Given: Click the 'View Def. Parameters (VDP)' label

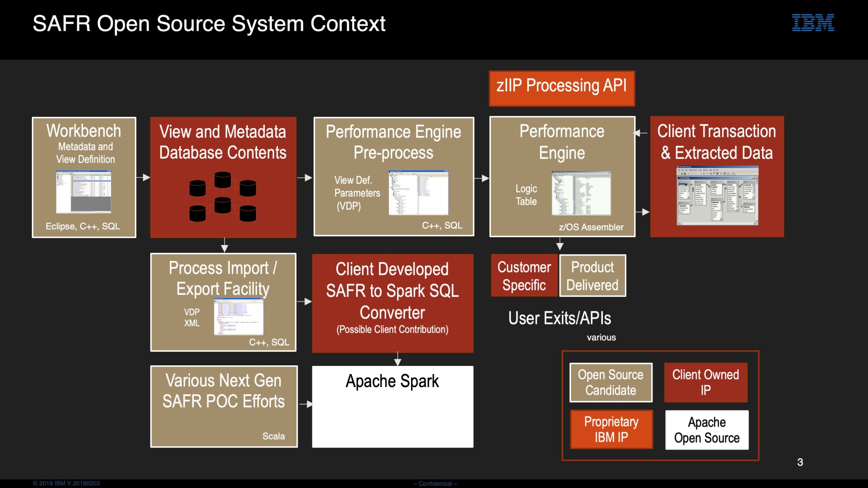Looking at the screenshot, I should [357, 193].
